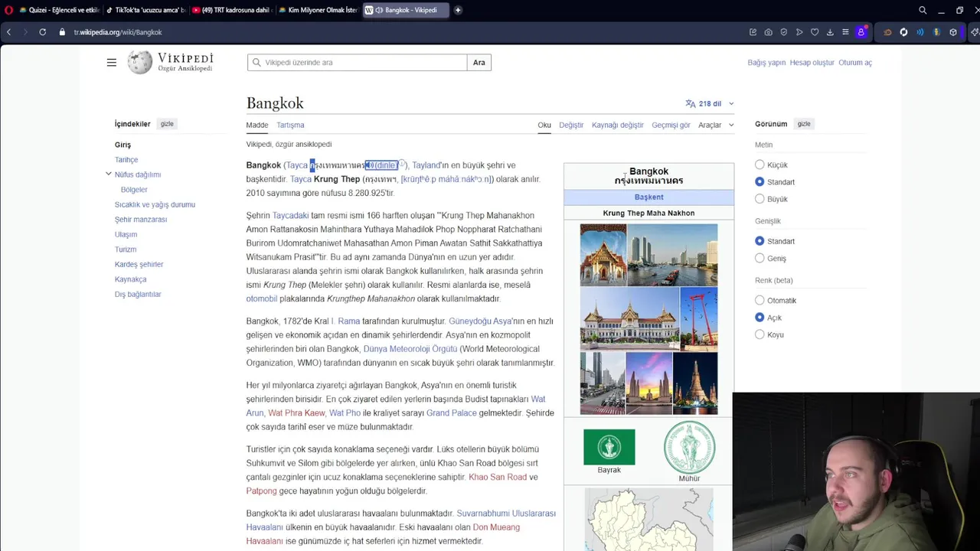Play the Thai pronunciation speaker icon
Image resolution: width=980 pixels, height=551 pixels.
click(370, 165)
